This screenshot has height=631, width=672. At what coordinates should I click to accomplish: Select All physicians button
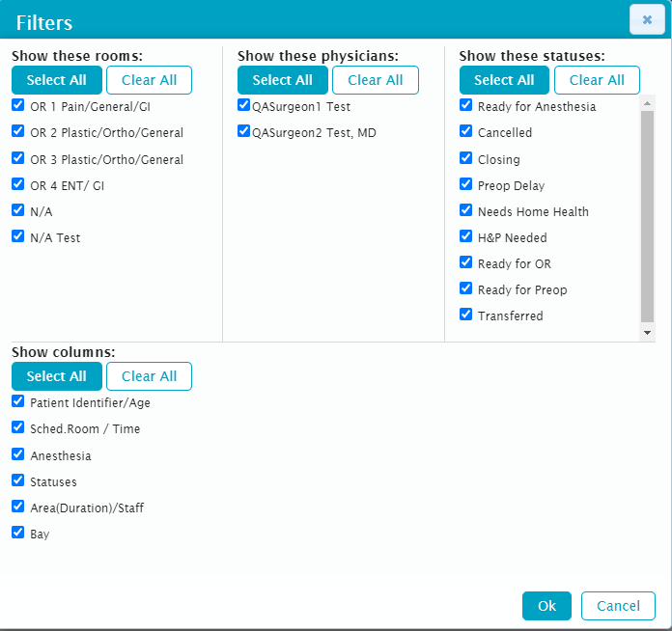pos(282,80)
